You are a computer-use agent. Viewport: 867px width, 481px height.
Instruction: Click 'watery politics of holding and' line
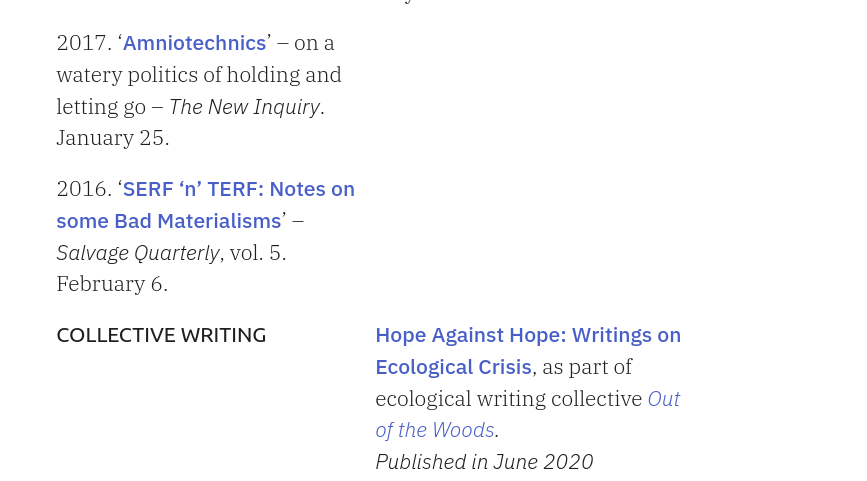coord(199,75)
